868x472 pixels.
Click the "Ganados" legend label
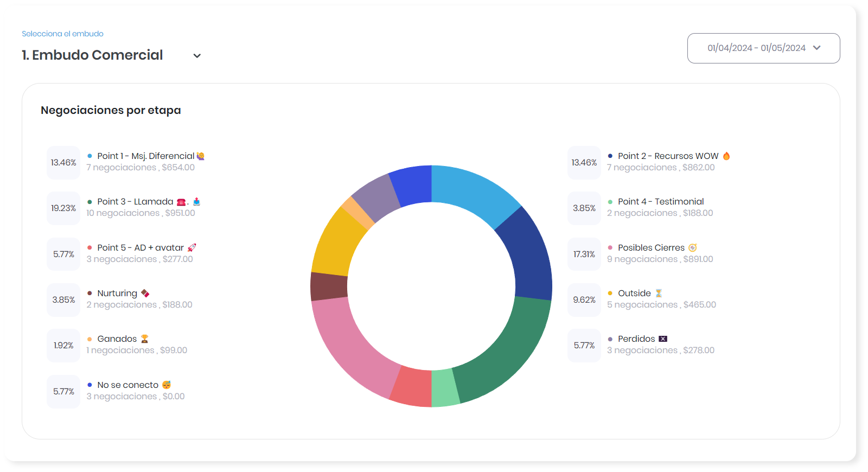point(117,339)
